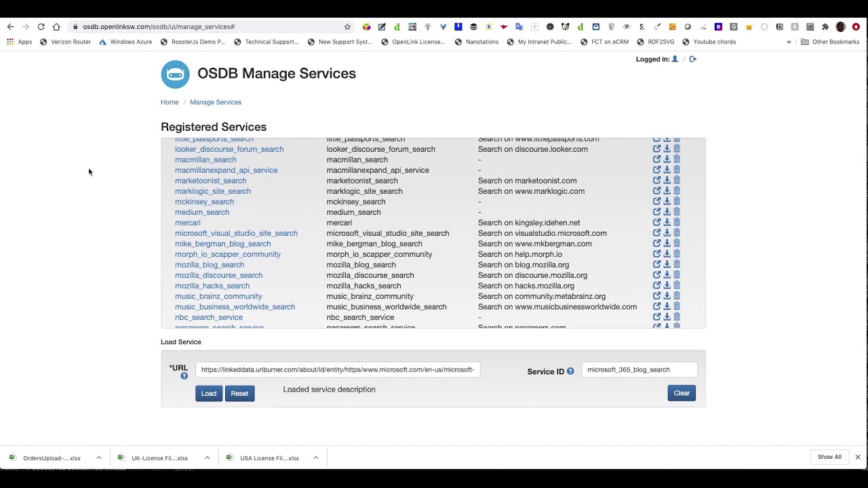Delete the mckinsey_search service
This screenshot has height=488, width=868.
[677, 201]
